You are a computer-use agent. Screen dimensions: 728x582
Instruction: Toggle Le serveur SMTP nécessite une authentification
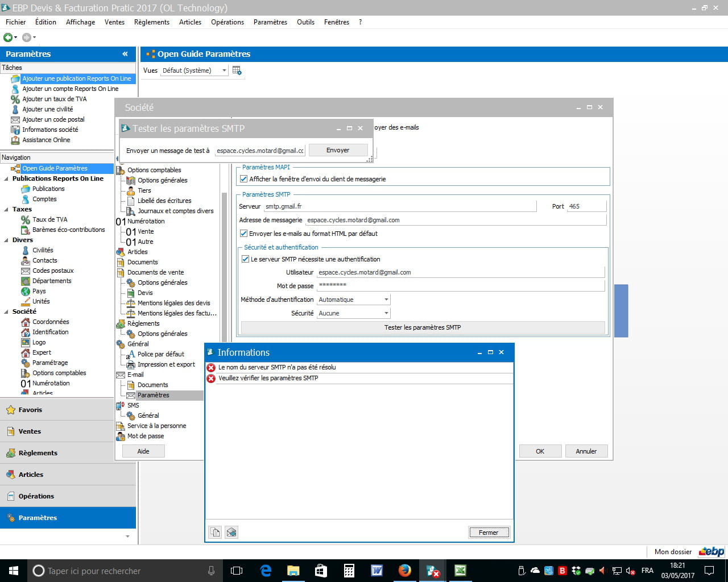tap(246, 259)
